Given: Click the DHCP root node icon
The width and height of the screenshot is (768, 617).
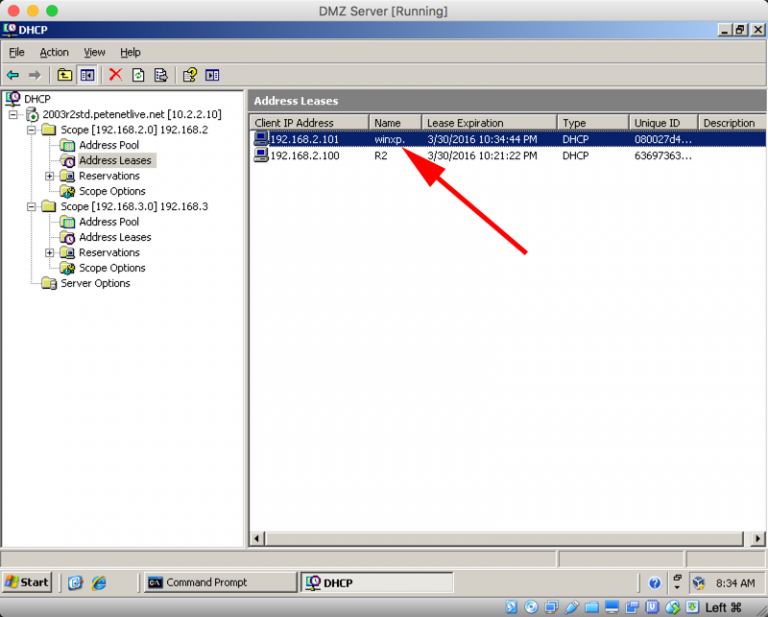Looking at the screenshot, I should (x=13, y=98).
